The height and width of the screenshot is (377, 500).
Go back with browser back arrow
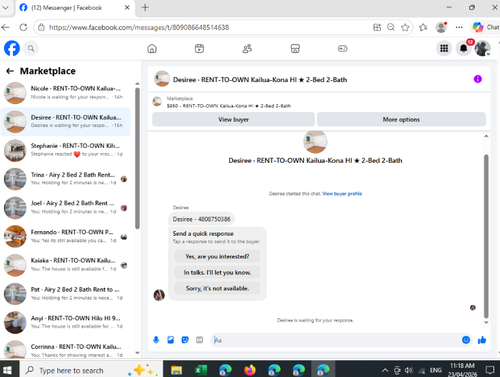pos(5,27)
